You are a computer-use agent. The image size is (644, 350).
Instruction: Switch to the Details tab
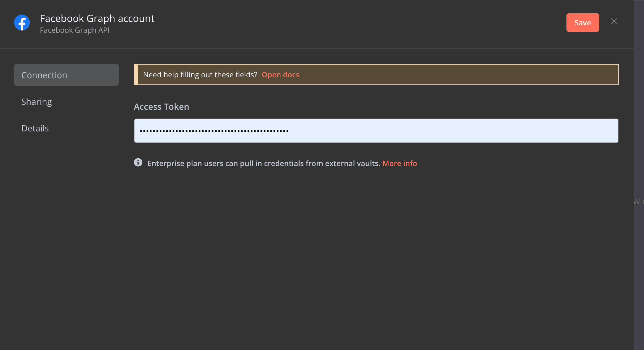[35, 128]
